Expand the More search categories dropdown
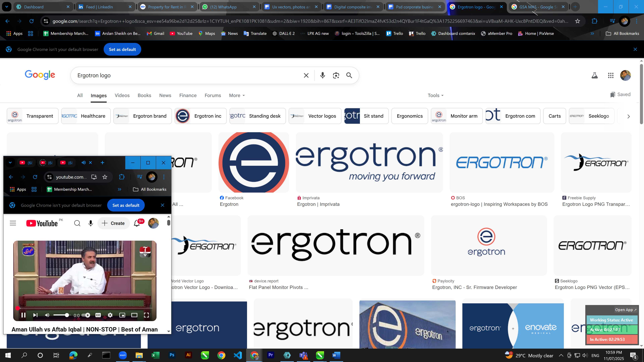This screenshot has width=644, height=362. (237, 95)
